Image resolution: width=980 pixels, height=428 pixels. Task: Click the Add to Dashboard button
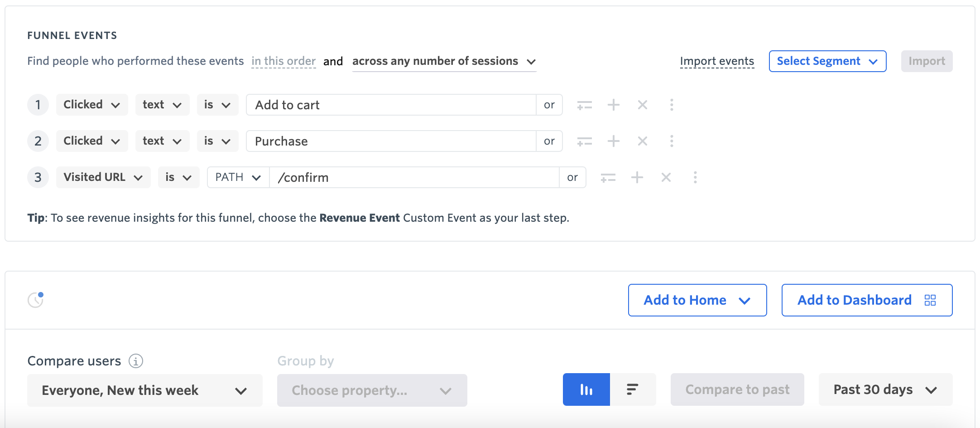866,300
